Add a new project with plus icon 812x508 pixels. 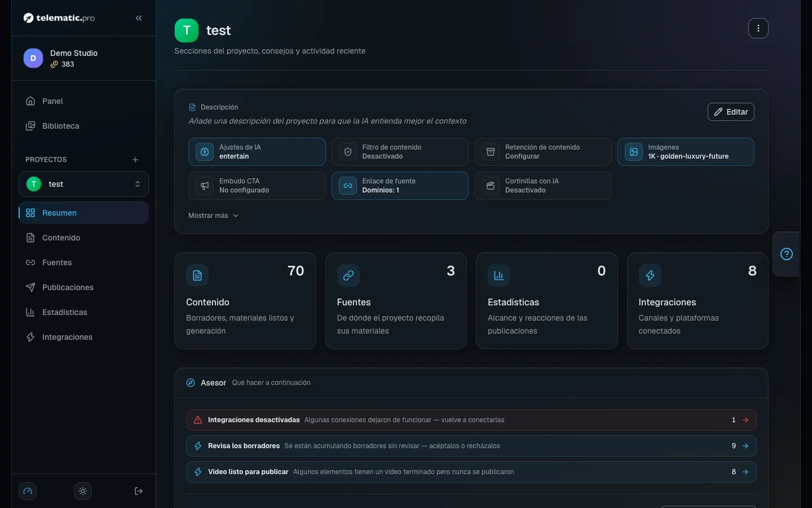135,160
